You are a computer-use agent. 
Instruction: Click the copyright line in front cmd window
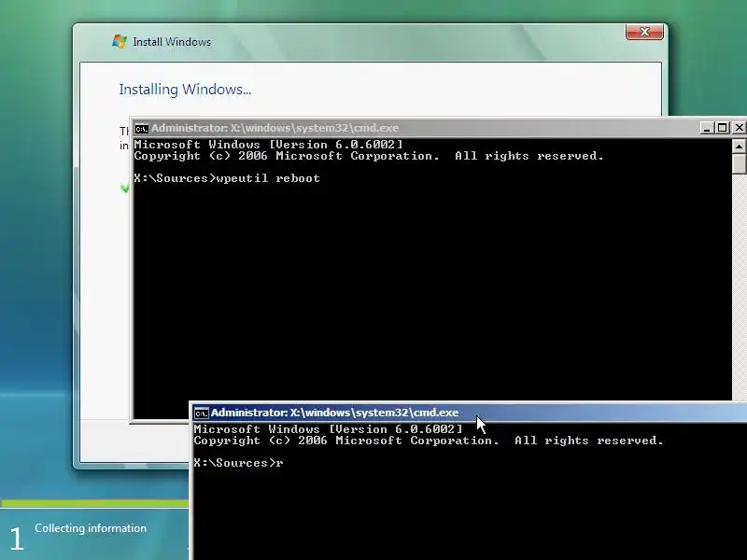[429, 441]
